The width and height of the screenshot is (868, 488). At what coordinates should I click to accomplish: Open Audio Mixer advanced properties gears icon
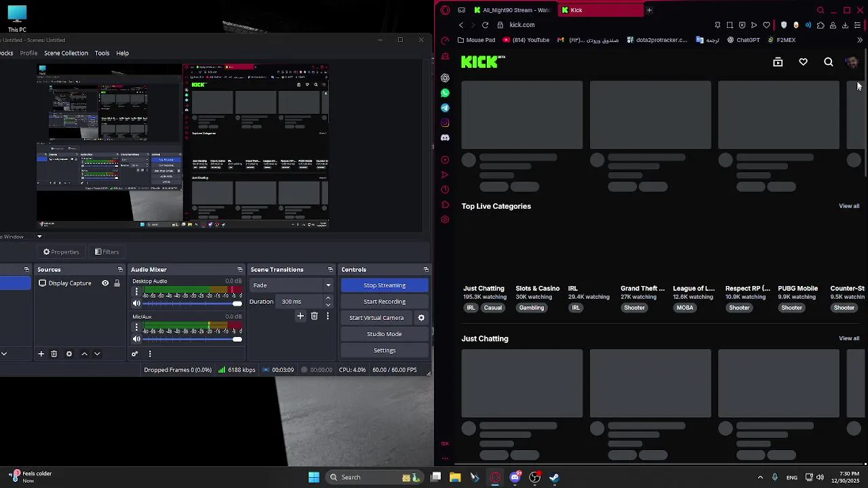point(134,354)
